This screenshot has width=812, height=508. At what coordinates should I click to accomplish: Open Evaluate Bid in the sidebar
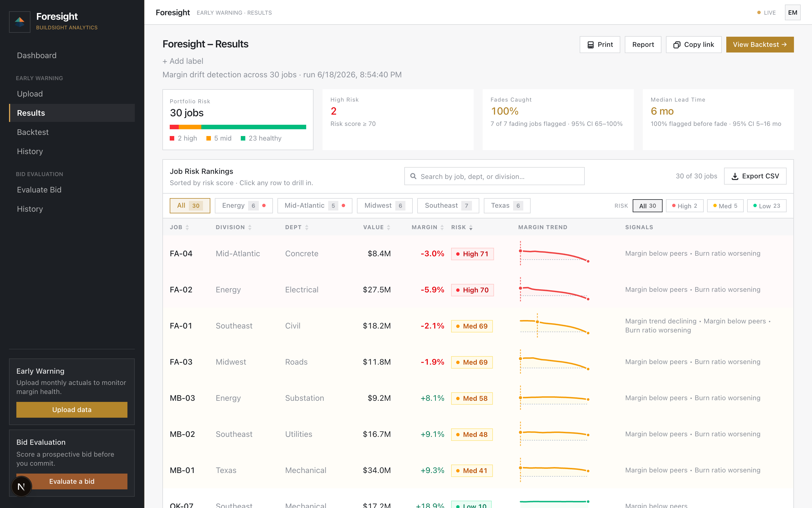pyautogui.click(x=72, y=190)
